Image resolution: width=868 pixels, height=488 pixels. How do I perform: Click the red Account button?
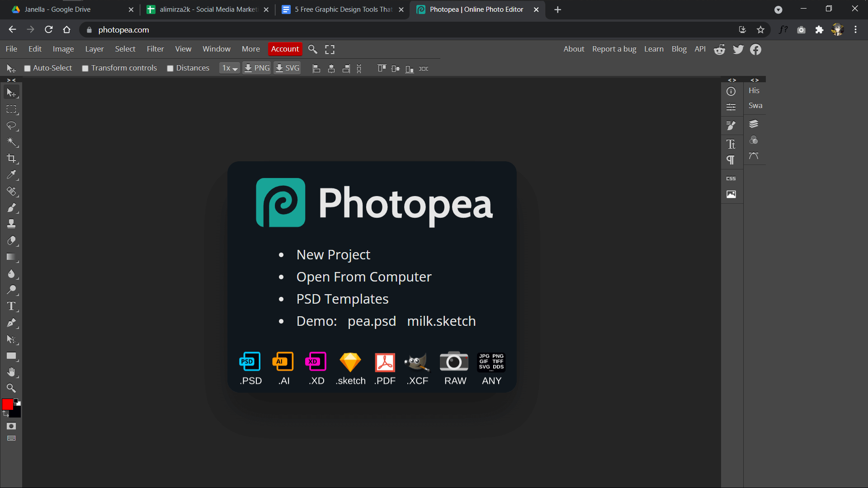pyautogui.click(x=285, y=49)
